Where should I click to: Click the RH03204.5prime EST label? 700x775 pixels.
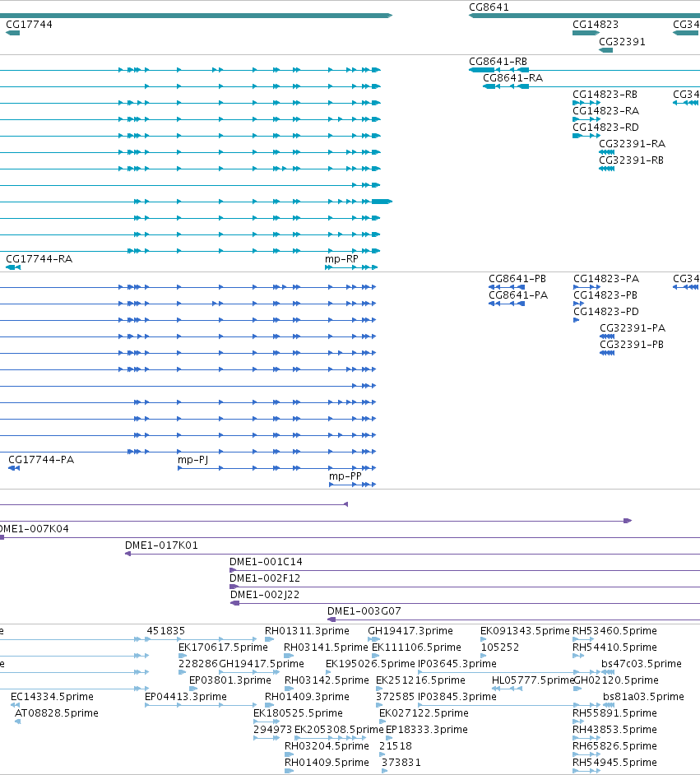point(327,746)
